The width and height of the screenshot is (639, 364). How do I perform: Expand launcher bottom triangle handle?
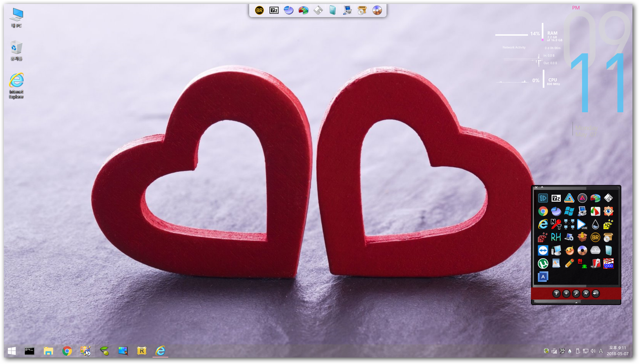(x=576, y=302)
